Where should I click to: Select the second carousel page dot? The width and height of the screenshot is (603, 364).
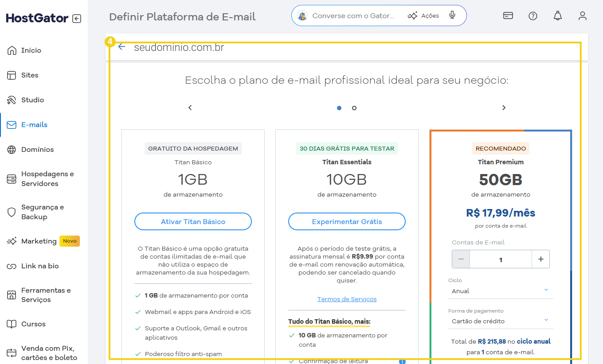354,108
